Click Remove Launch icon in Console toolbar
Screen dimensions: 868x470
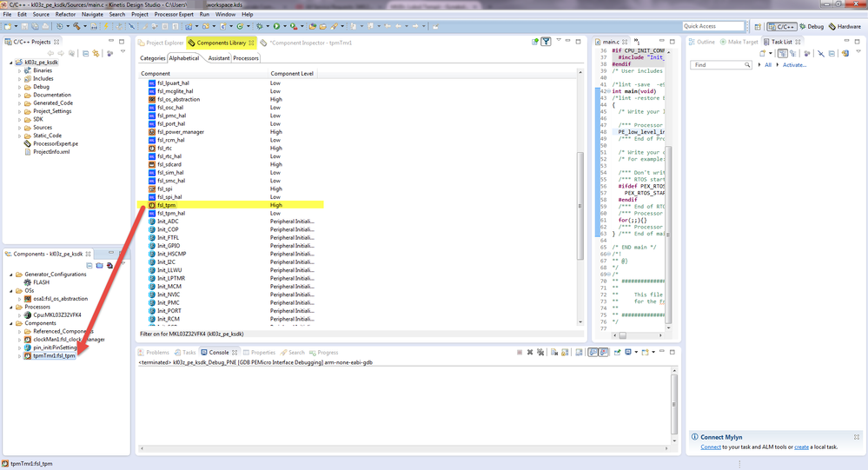coord(530,352)
